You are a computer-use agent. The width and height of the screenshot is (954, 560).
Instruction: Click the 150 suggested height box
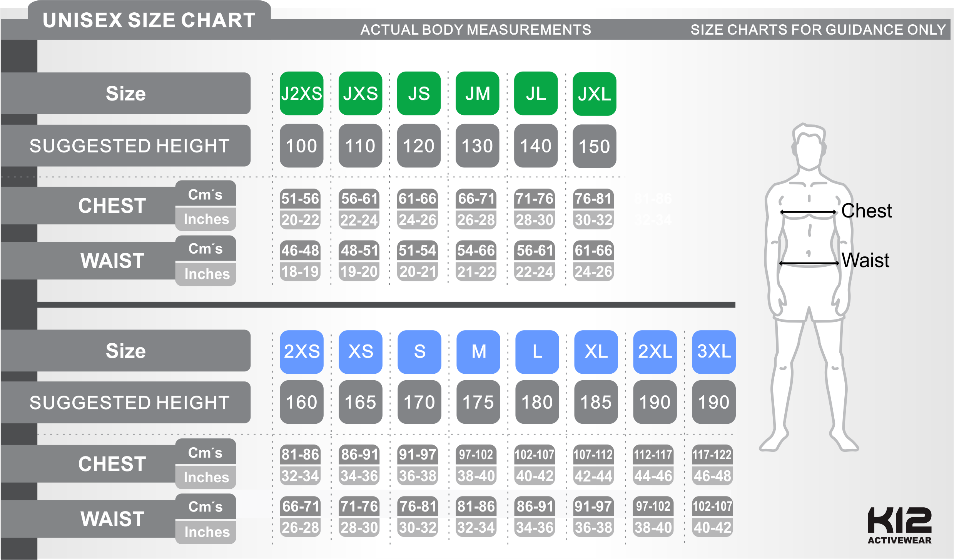pyautogui.click(x=594, y=146)
